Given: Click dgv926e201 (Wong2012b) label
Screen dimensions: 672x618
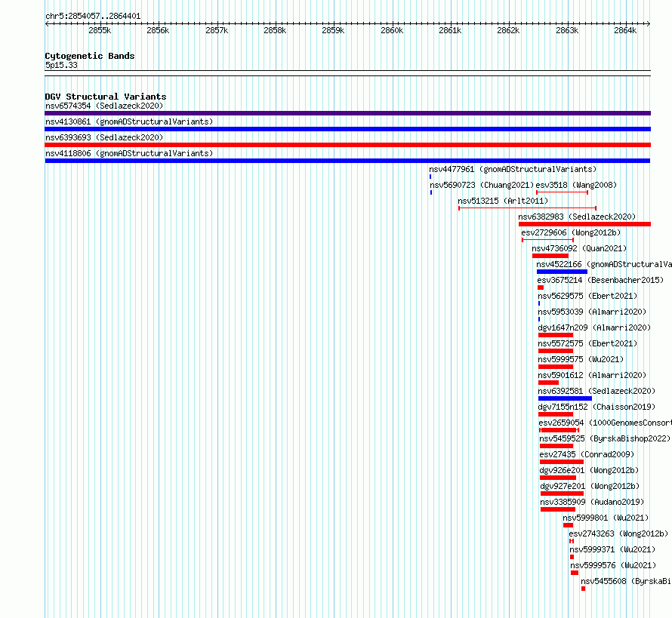Looking at the screenshot, I should coord(589,470).
